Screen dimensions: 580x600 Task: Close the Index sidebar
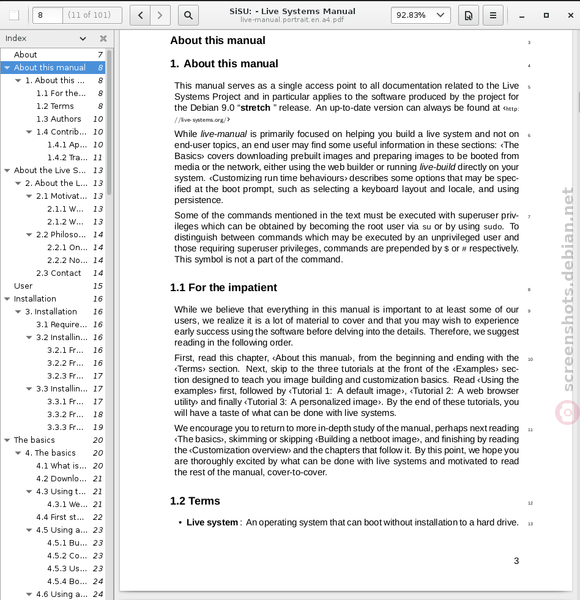[103, 38]
